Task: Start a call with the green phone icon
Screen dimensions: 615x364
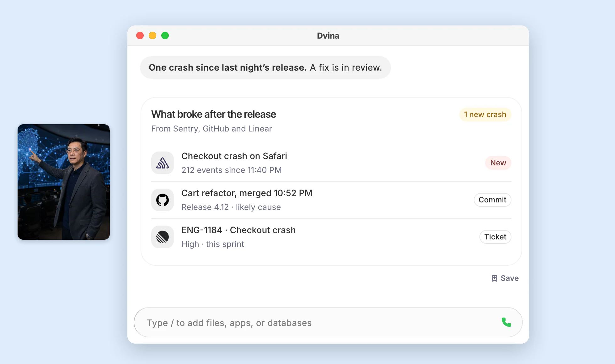Action: [506, 322]
